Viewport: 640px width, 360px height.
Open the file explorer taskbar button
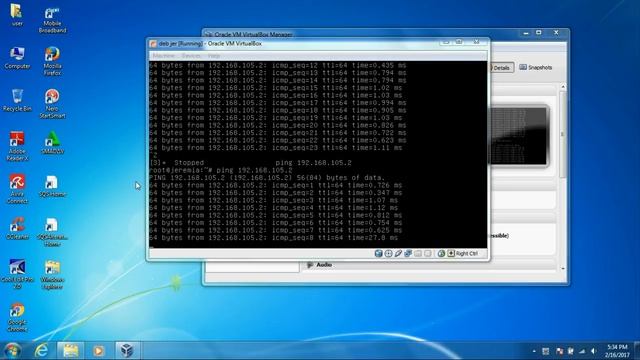[x=70, y=351]
